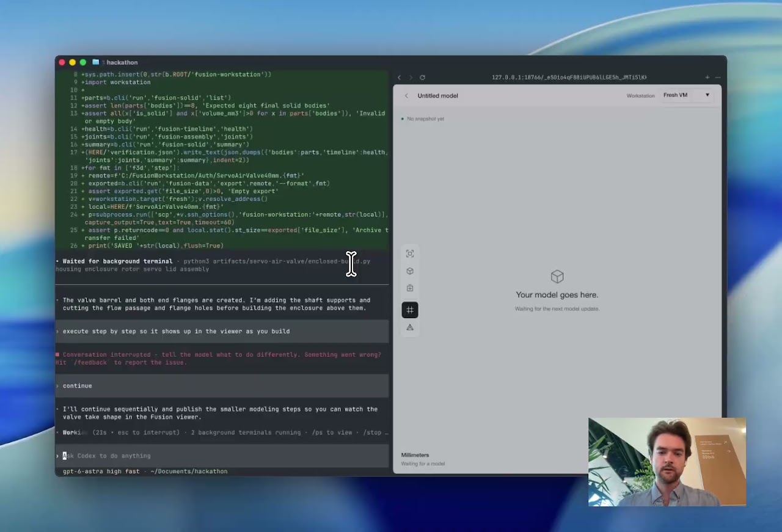
Task: Reload the browser pane page
Action: pyautogui.click(x=422, y=78)
